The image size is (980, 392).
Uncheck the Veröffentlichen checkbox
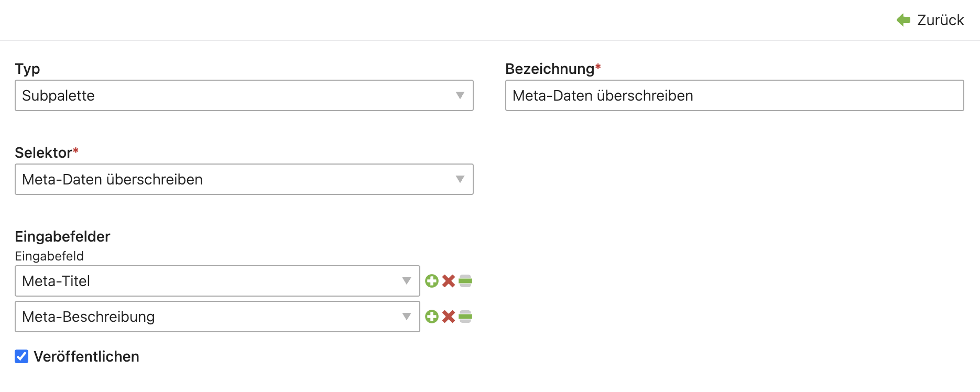(x=21, y=356)
